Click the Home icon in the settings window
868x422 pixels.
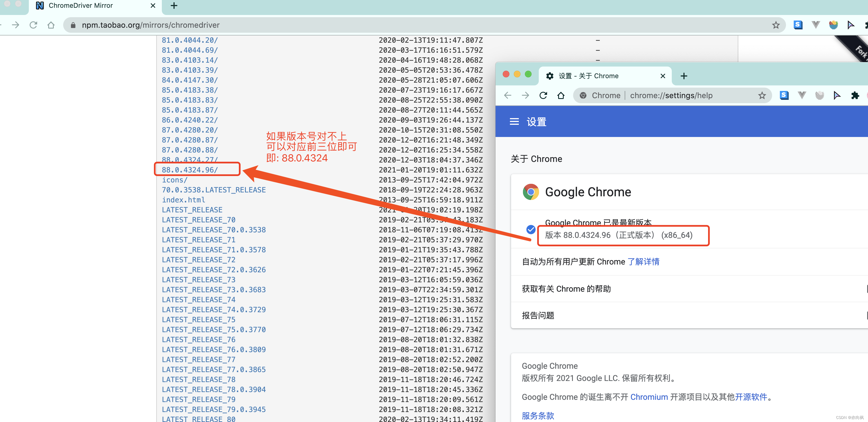[561, 95]
